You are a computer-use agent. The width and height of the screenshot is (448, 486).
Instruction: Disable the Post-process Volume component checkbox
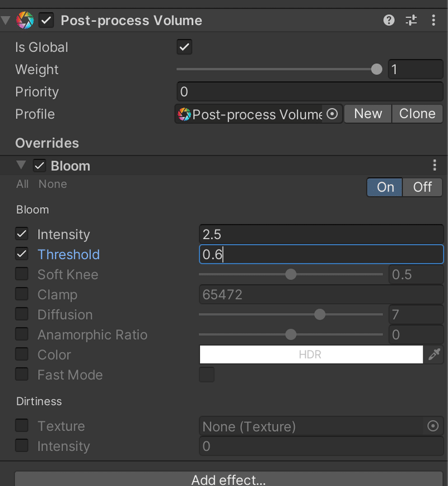(46, 21)
